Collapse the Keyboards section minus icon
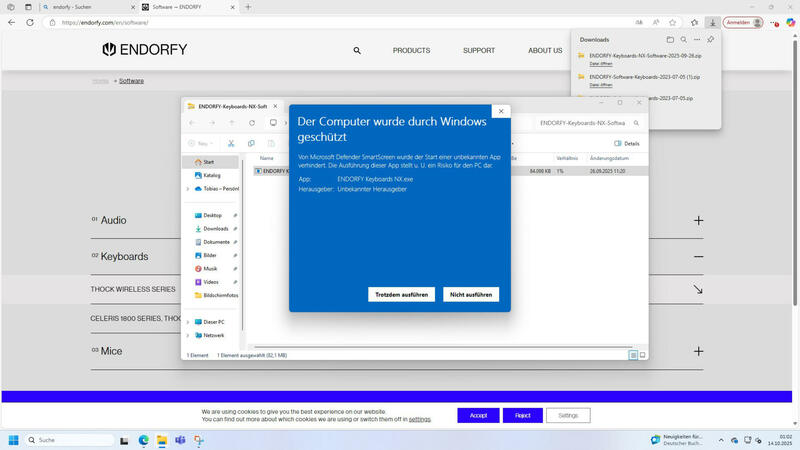Screen dimensions: 800x450 click(698, 257)
